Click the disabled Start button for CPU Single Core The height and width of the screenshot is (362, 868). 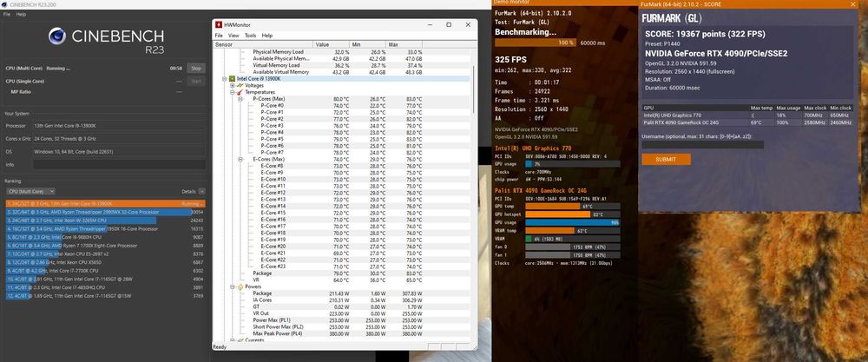(x=196, y=82)
